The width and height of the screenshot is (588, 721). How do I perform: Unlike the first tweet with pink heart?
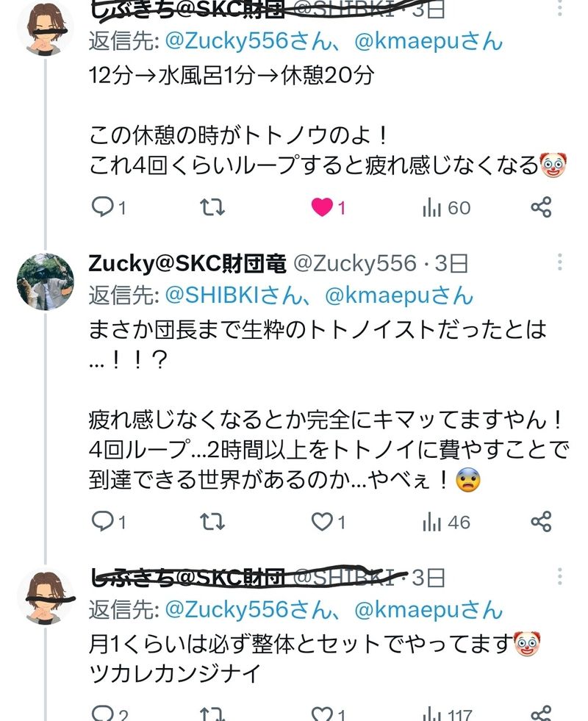pyautogui.click(x=323, y=208)
